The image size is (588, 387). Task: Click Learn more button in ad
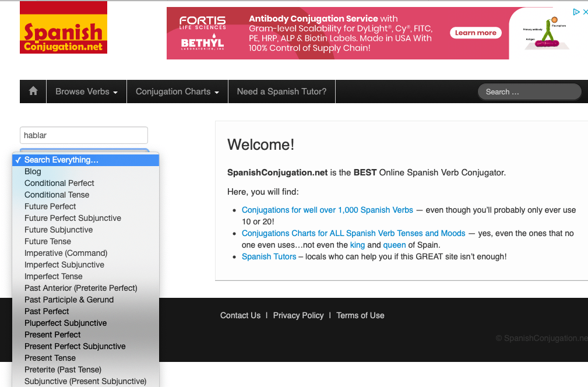pyautogui.click(x=476, y=33)
